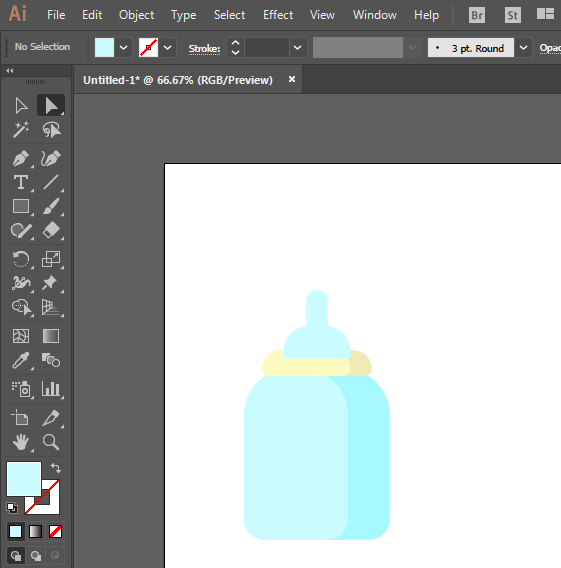Select the Magic Wand tool

tap(21, 130)
